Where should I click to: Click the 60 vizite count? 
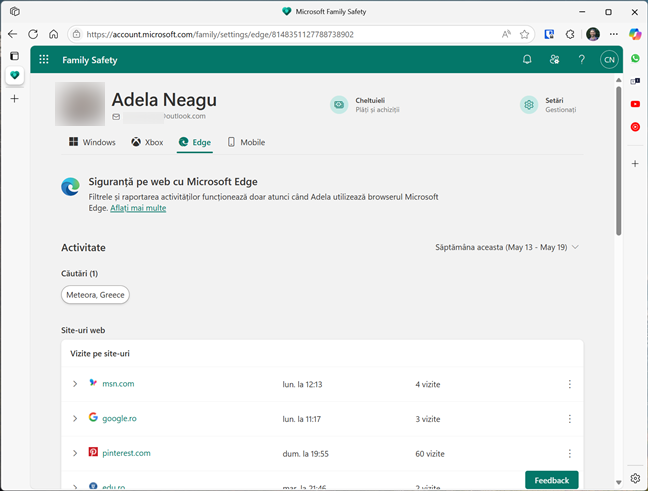pyautogui.click(x=430, y=454)
